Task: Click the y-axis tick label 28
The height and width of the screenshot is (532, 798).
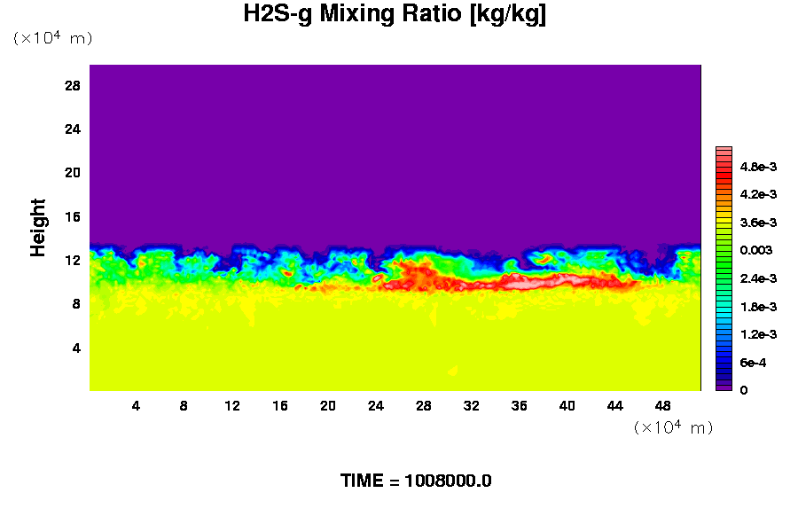Action: (x=73, y=86)
